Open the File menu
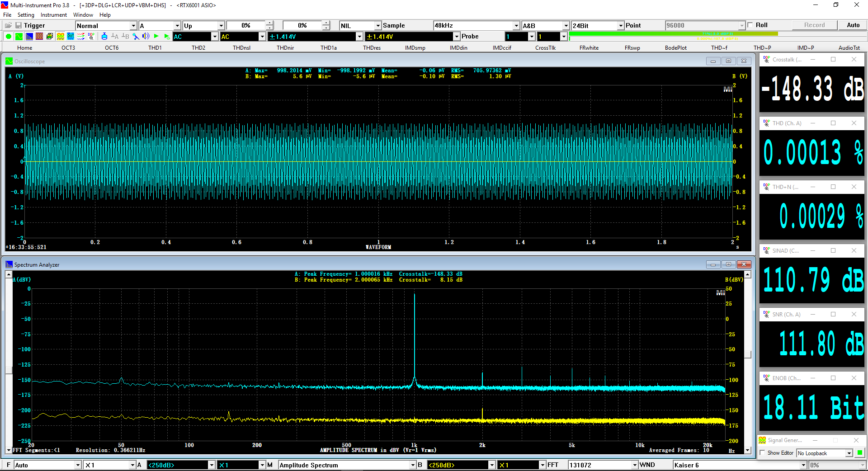The height and width of the screenshot is (471, 868). tap(7, 15)
